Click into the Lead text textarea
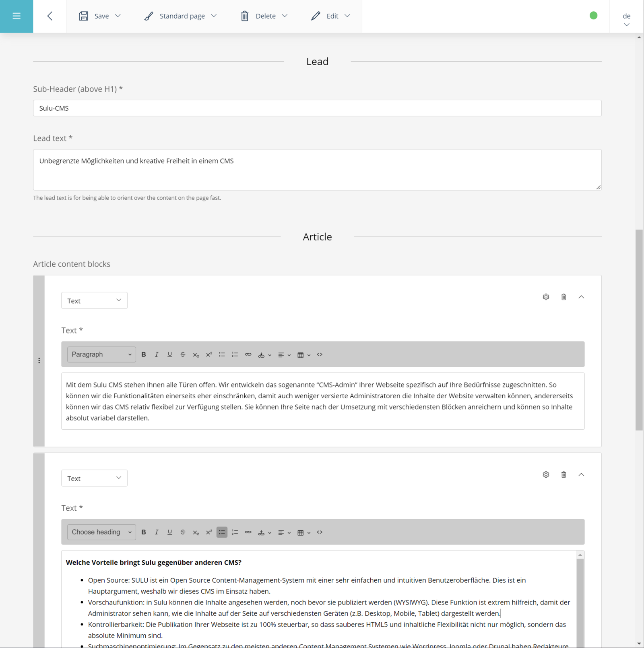 coord(317,170)
